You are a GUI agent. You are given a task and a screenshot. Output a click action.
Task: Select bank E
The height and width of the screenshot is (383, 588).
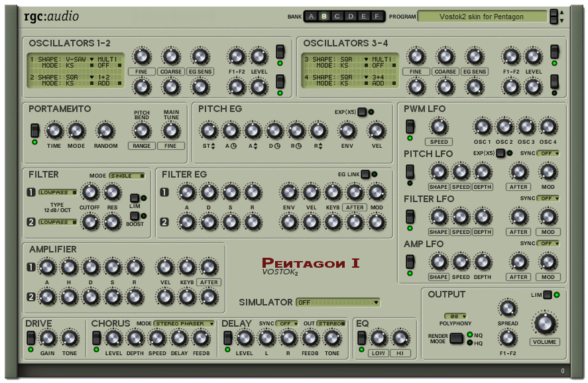364,17
